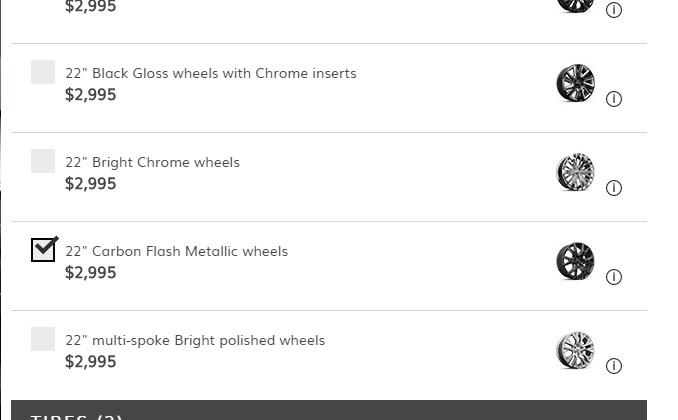
Task: Click the "Black Gloss wheels with Chrome inserts" text
Action: 210,73
